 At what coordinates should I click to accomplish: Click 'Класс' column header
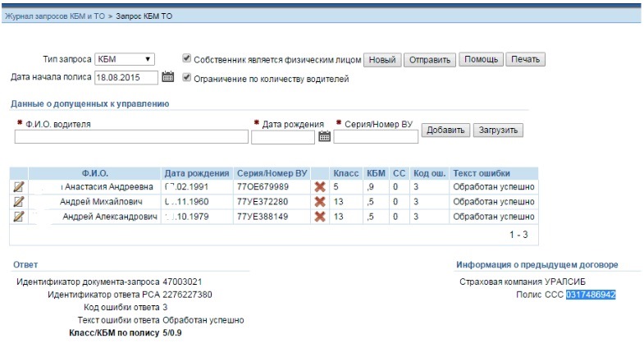point(346,173)
